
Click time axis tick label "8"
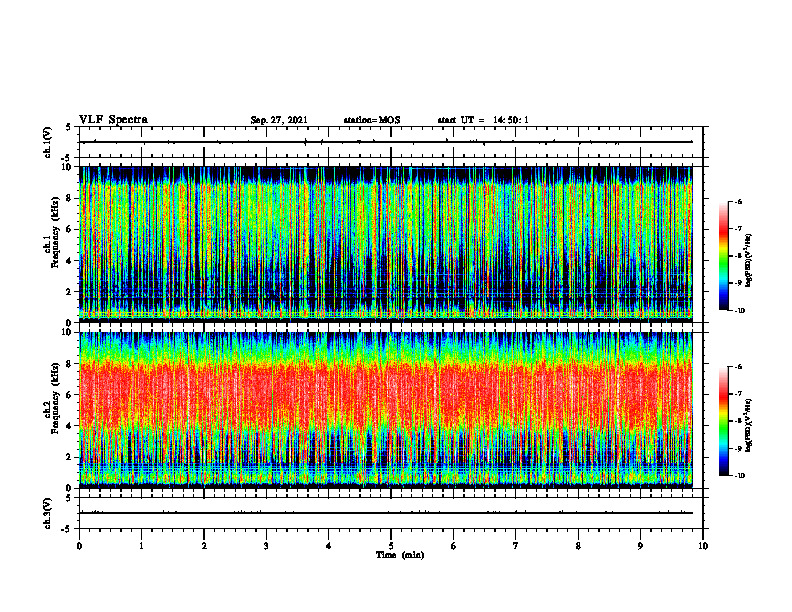[578, 546]
